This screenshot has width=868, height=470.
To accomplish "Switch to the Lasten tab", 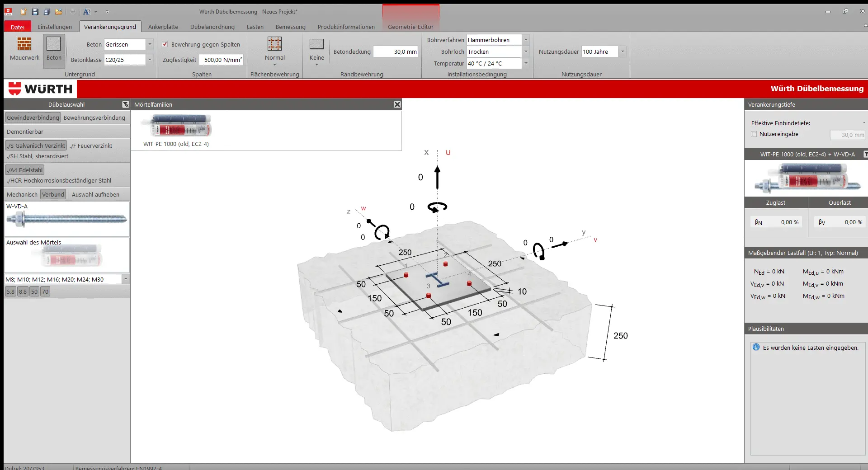I will click(x=255, y=27).
